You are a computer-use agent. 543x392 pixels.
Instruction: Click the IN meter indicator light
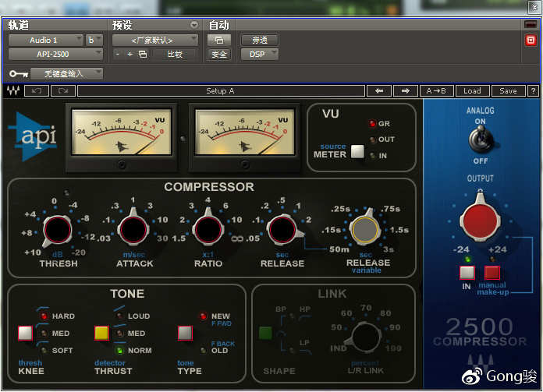pyautogui.click(x=372, y=155)
